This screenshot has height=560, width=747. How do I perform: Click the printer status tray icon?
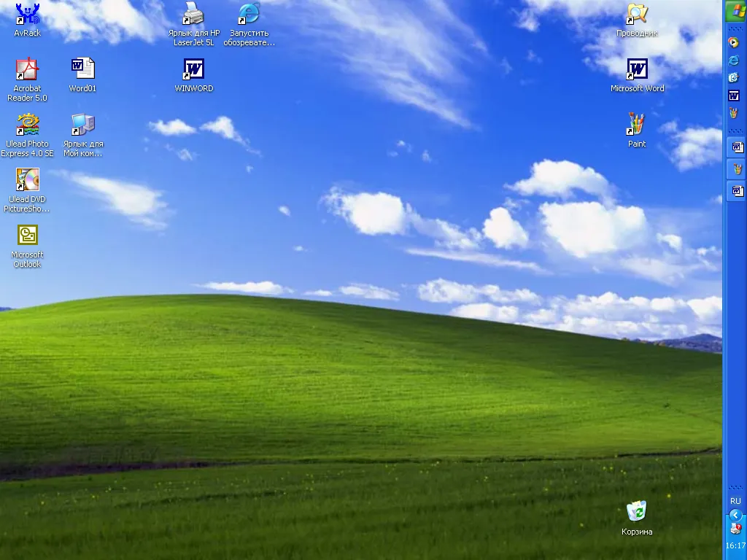click(x=735, y=529)
